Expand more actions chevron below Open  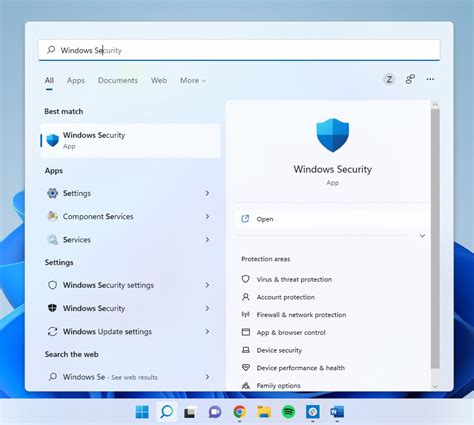click(422, 236)
